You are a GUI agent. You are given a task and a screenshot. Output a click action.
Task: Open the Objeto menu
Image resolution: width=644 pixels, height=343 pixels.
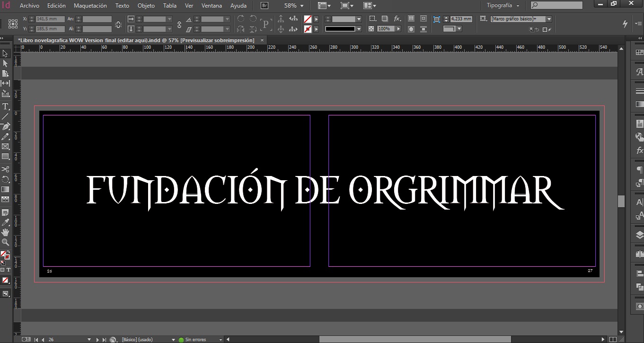pyautogui.click(x=146, y=6)
